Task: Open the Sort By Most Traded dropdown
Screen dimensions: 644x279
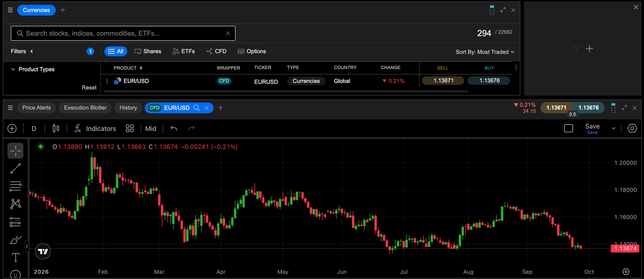Action: point(485,52)
